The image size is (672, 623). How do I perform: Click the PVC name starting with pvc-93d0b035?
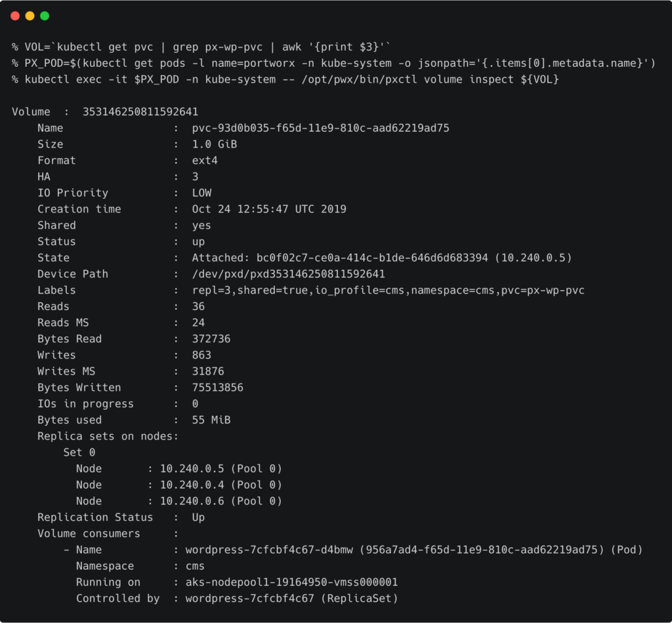[320, 128]
